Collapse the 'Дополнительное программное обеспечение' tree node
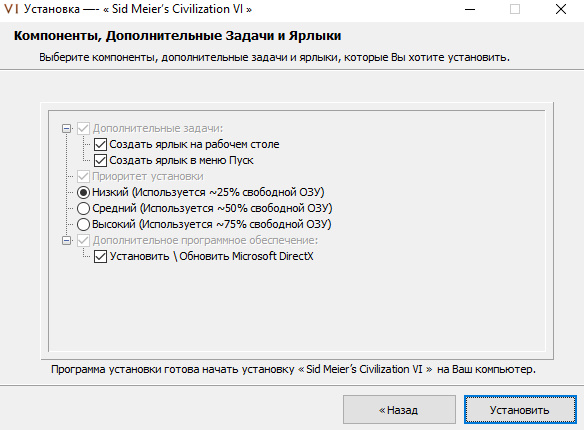Screen dimensions: 584x430 [67, 241]
